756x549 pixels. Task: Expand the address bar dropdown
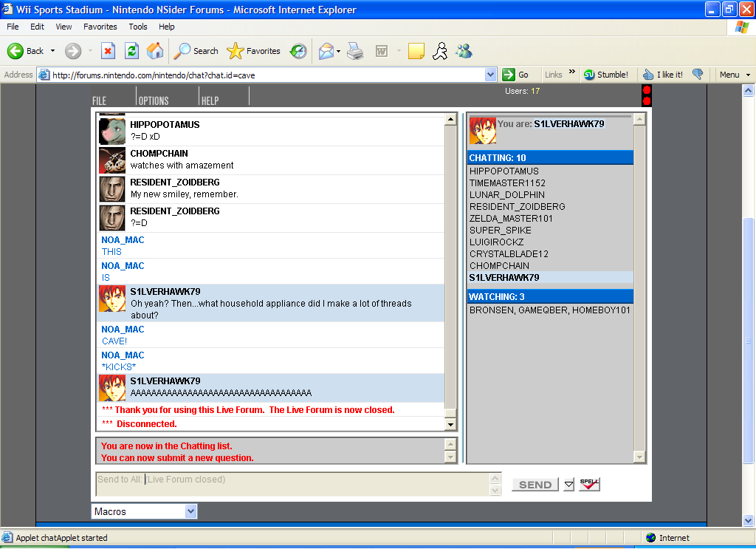tap(490, 75)
